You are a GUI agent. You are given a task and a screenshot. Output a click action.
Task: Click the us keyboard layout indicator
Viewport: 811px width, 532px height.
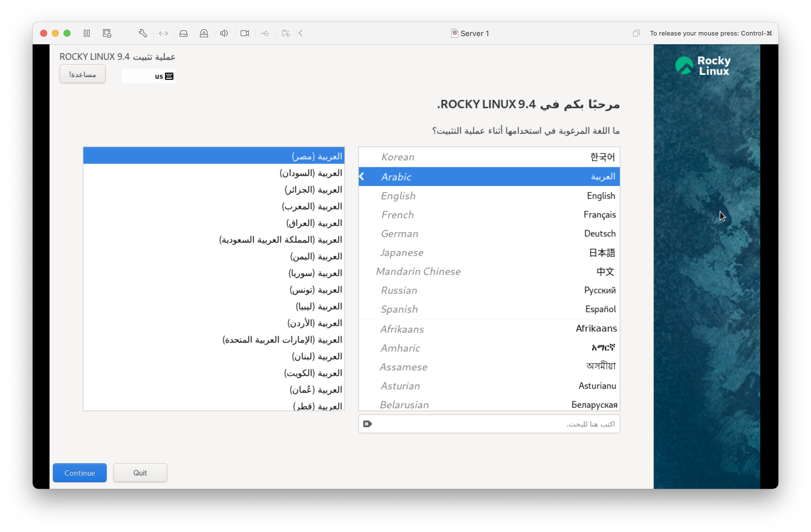(149, 76)
